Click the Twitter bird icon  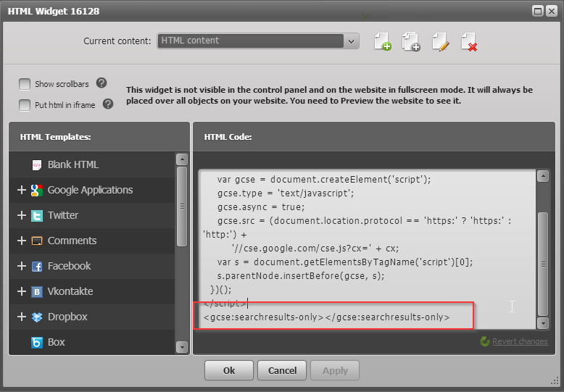[37, 215]
